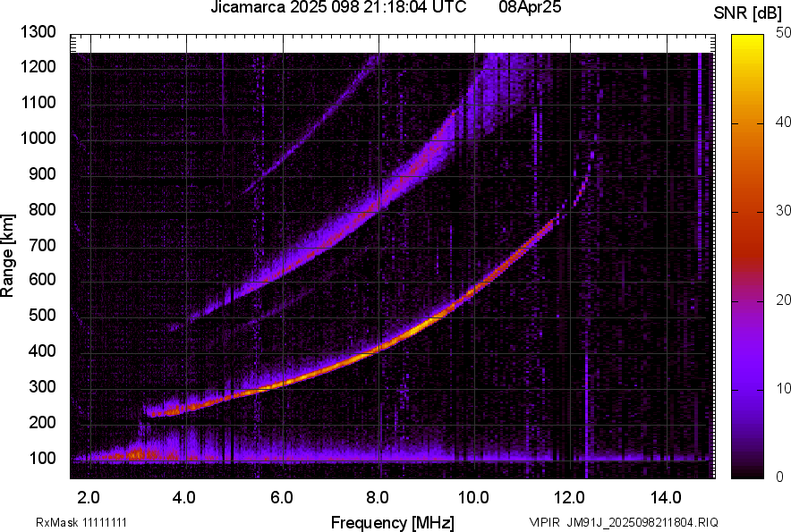Click the colorbar 0 tick value

pos(780,477)
